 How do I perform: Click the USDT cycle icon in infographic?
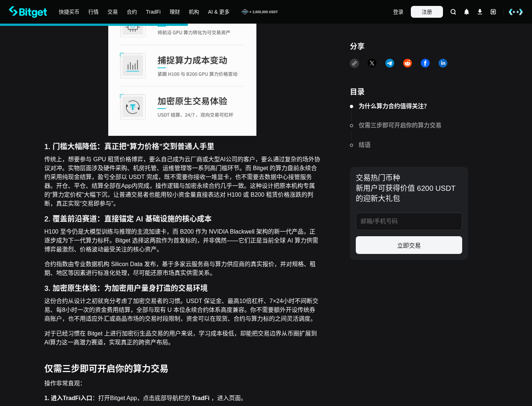pyautogui.click(x=133, y=107)
